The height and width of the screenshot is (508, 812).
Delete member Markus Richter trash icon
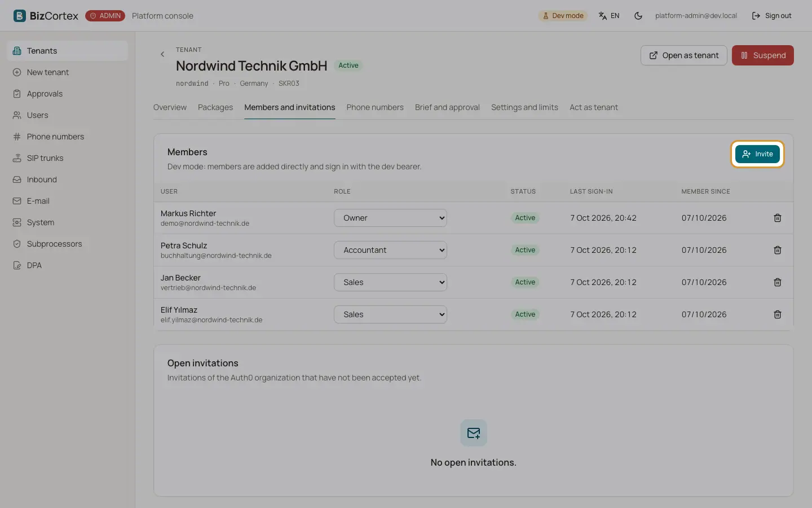click(x=778, y=218)
